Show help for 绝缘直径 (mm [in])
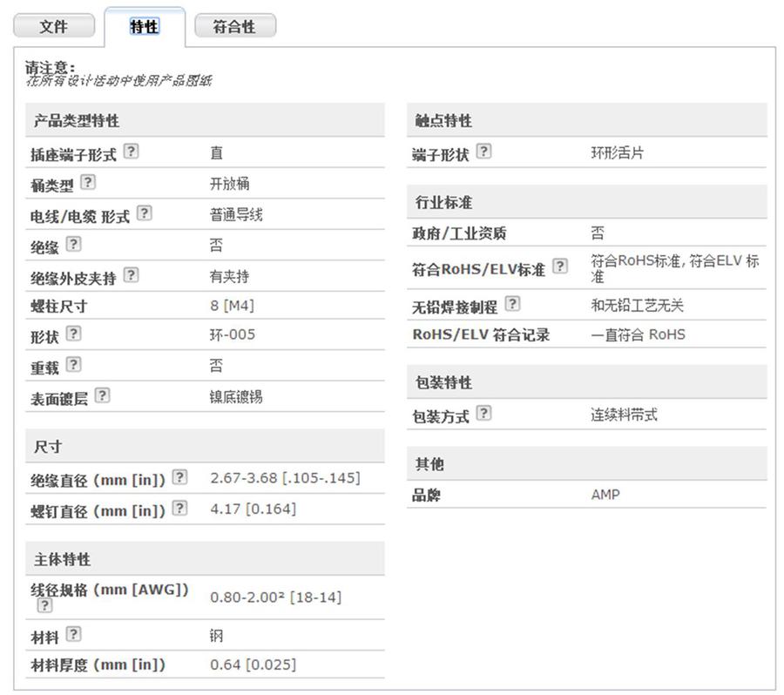Viewport: 784px width, 695px height. (179, 476)
